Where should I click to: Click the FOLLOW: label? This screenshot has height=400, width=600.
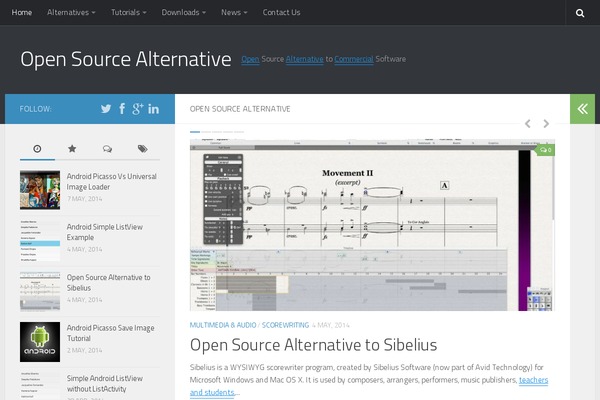35,109
